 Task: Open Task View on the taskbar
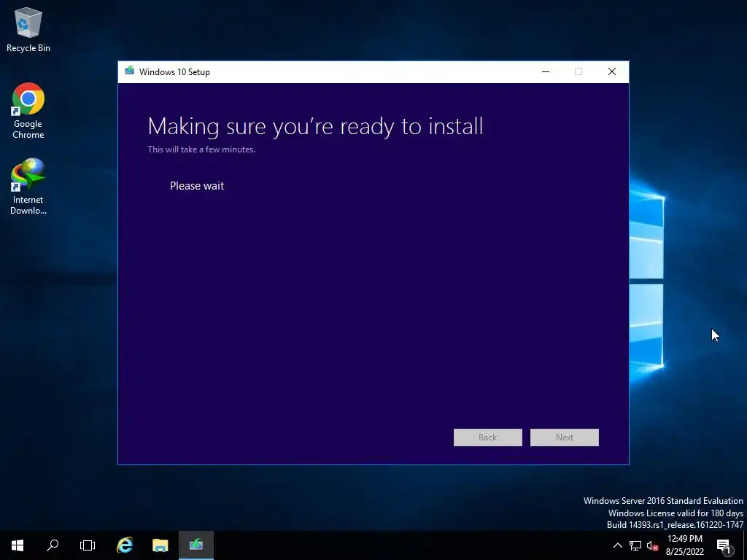[88, 545]
